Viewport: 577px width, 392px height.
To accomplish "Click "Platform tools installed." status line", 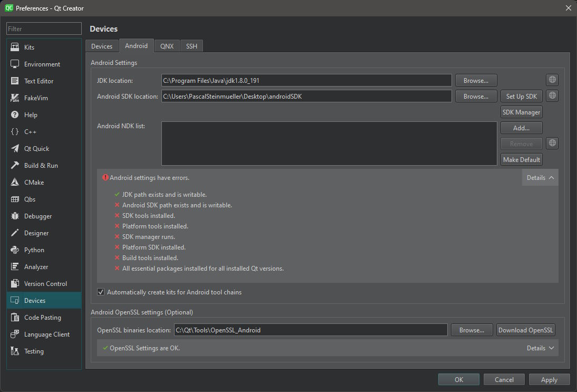I will (x=155, y=226).
